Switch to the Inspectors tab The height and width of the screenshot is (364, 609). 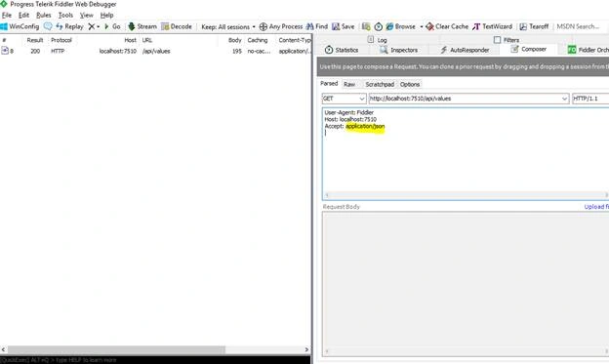(x=398, y=50)
